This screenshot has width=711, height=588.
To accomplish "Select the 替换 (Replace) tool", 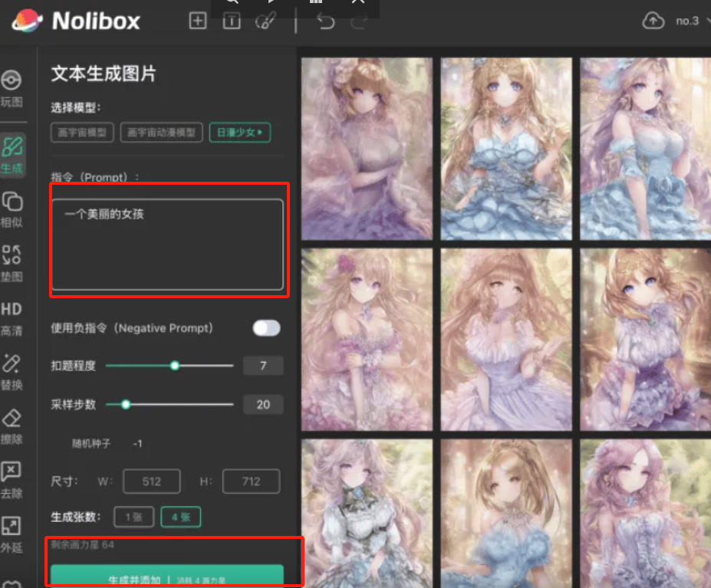I will tap(12, 371).
